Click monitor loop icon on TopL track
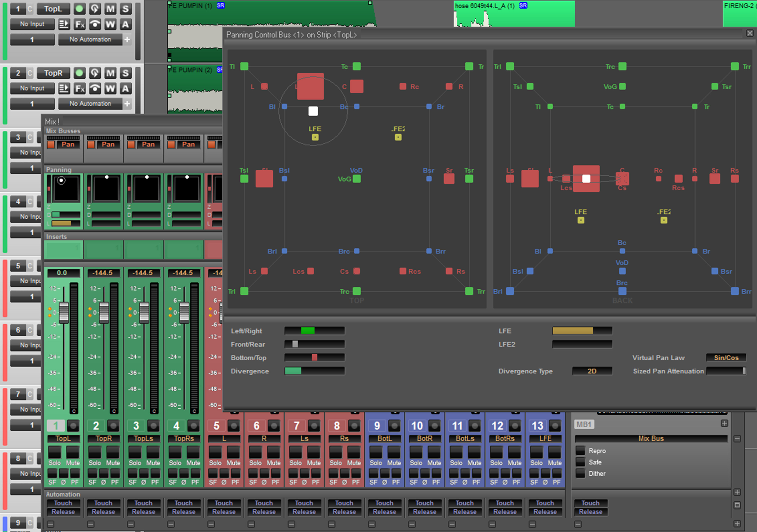 [x=95, y=9]
